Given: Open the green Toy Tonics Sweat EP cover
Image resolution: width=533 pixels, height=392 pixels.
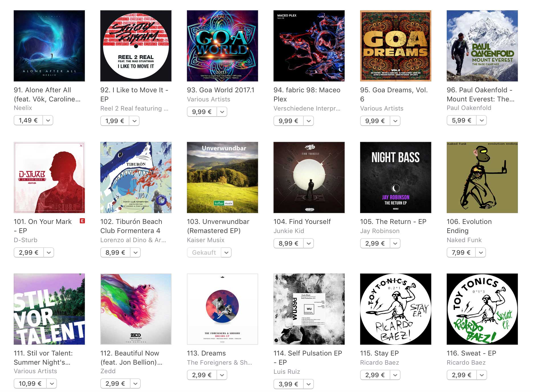Looking at the screenshot, I should coord(482,309).
